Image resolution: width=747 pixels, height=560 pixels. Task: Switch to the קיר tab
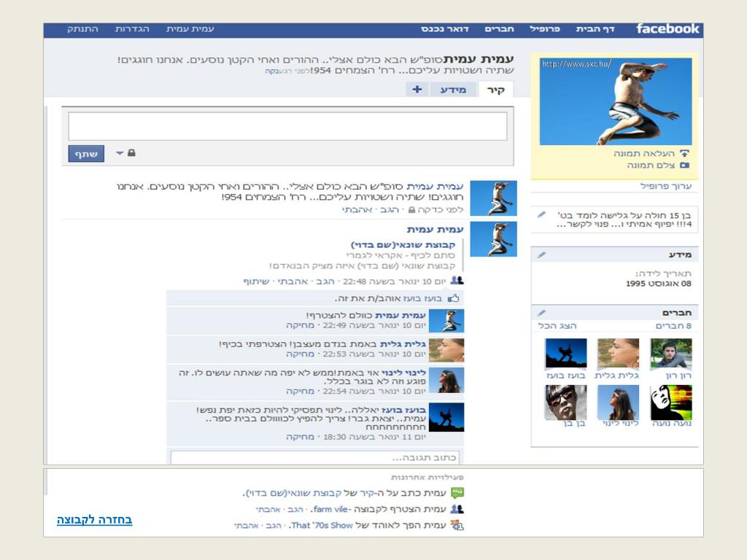click(x=496, y=90)
